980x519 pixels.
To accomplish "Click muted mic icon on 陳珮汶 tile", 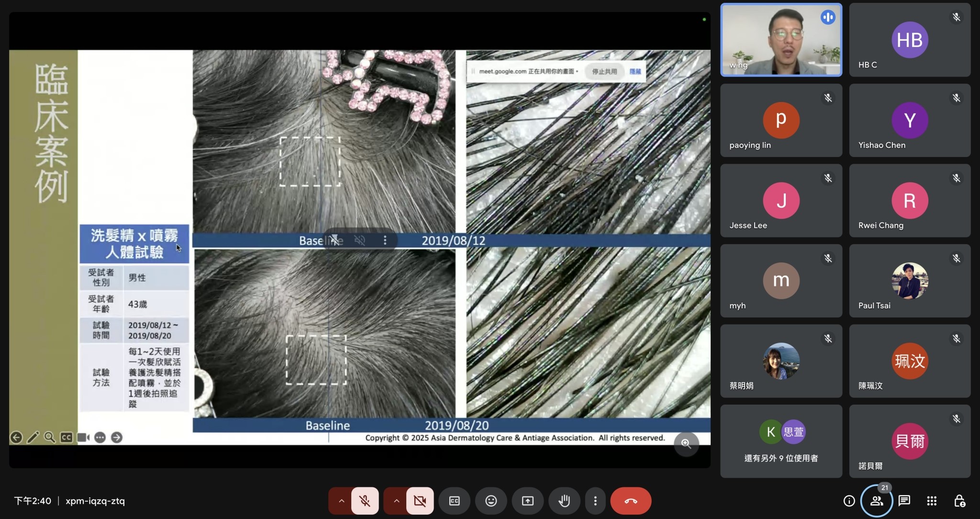I will pyautogui.click(x=956, y=338).
